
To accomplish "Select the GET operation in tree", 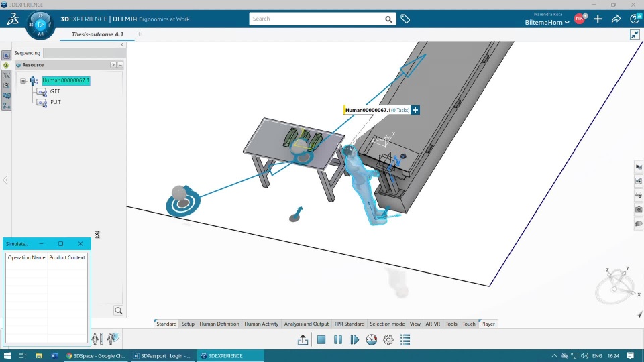I will pos(55,91).
